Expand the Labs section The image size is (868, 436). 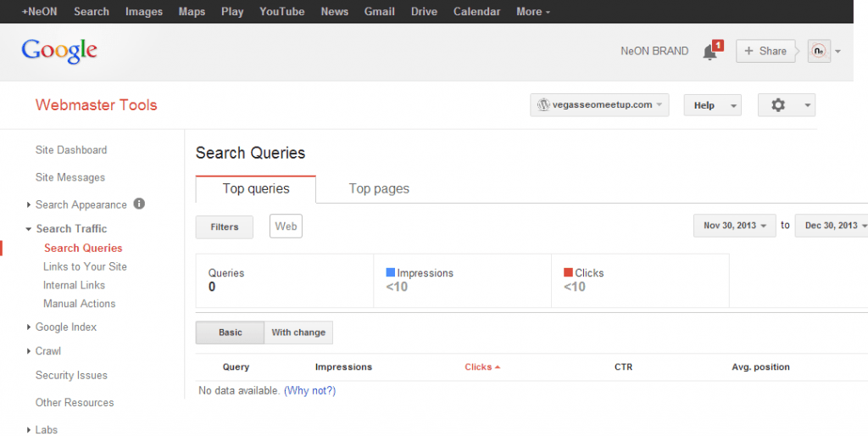click(28, 430)
